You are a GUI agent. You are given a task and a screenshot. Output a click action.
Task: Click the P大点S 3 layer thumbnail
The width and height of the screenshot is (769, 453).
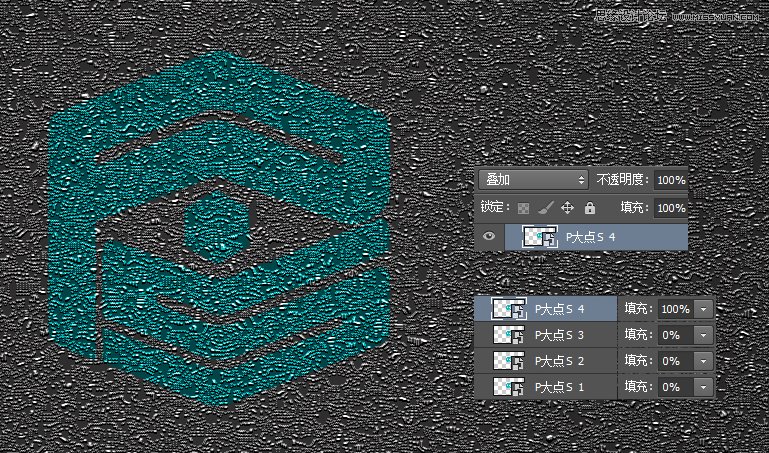pyautogui.click(x=509, y=335)
